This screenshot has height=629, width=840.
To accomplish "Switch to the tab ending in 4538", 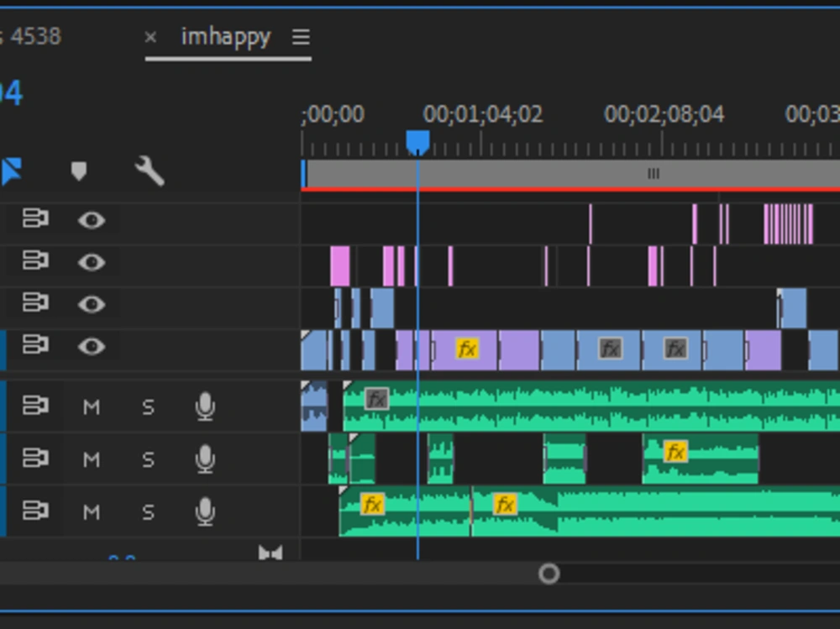I will tap(31, 37).
